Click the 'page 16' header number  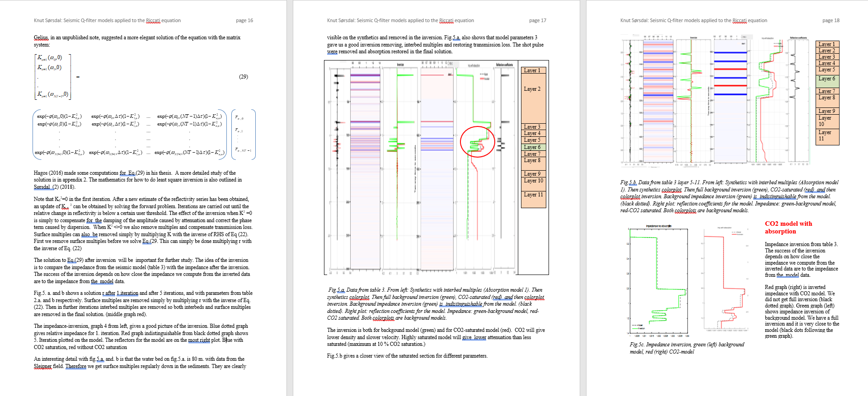244,20
